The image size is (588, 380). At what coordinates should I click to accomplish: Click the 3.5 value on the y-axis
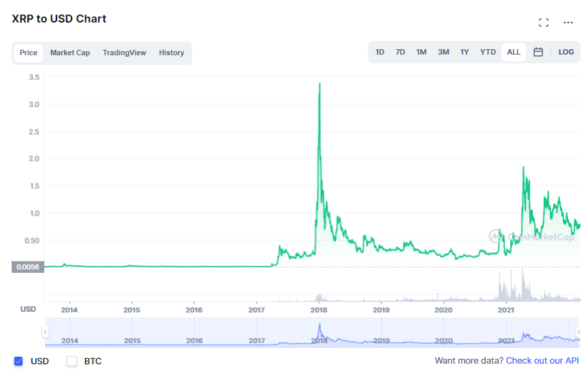click(34, 77)
